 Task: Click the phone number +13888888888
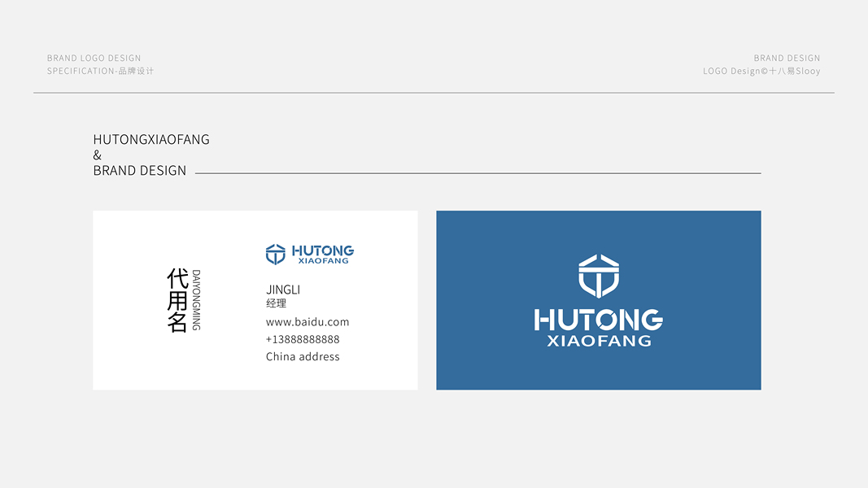coord(303,339)
